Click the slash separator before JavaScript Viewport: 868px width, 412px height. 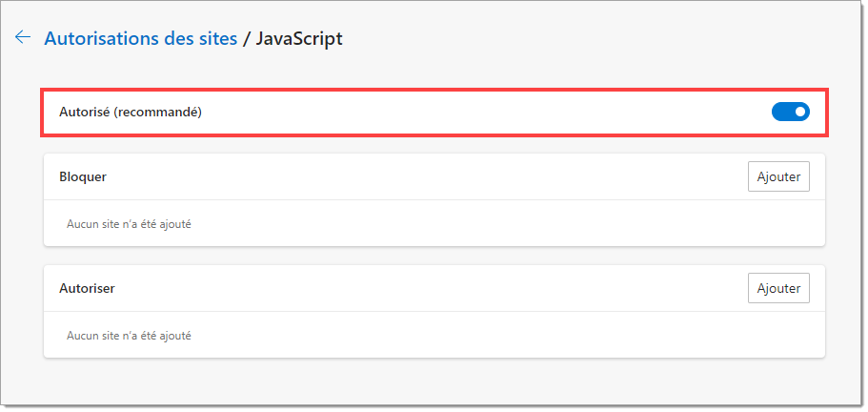[x=247, y=38]
